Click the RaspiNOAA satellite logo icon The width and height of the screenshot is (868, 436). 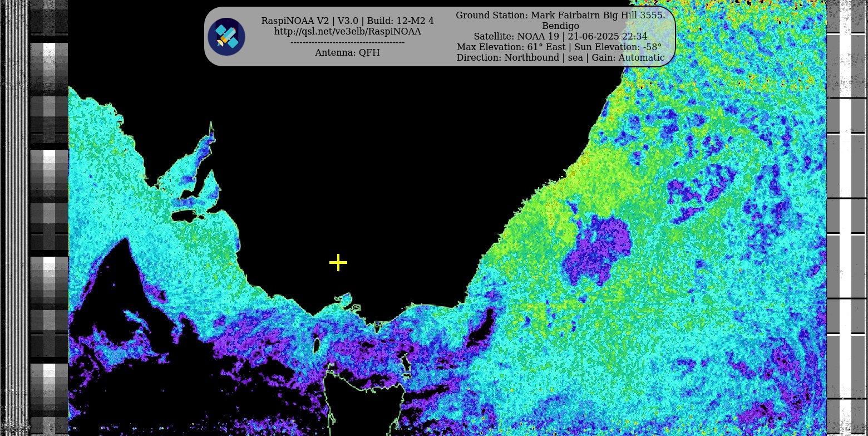[x=226, y=37]
